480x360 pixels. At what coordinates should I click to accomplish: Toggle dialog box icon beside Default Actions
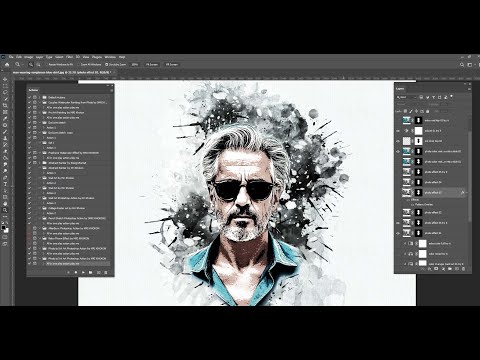[35, 97]
